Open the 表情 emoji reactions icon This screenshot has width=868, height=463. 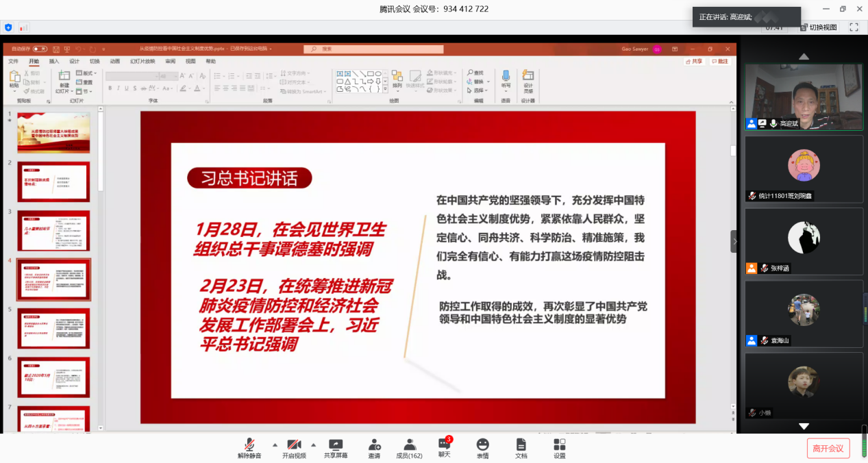(483, 445)
